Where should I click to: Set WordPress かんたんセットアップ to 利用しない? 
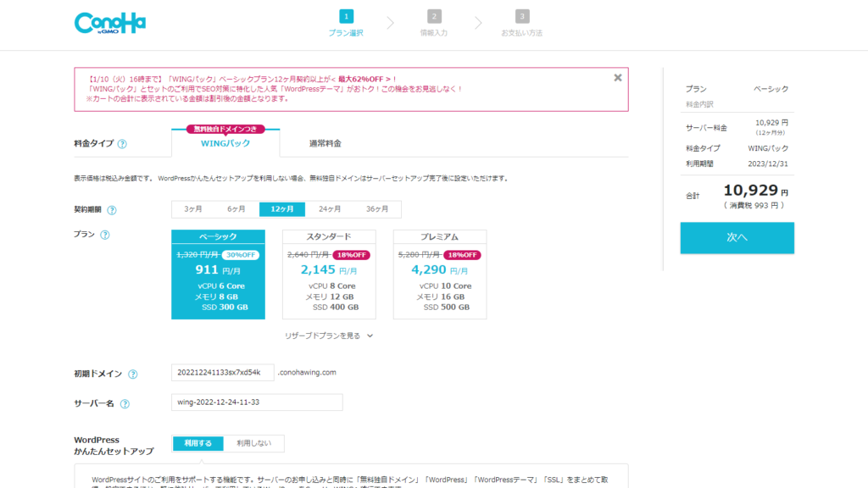pos(254,443)
